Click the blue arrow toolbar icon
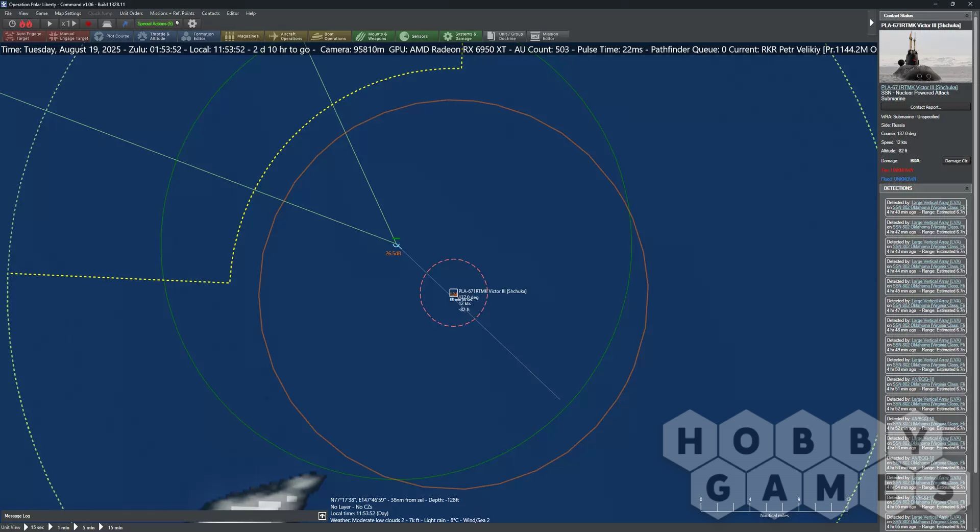Image resolution: width=980 pixels, height=532 pixels. click(125, 23)
